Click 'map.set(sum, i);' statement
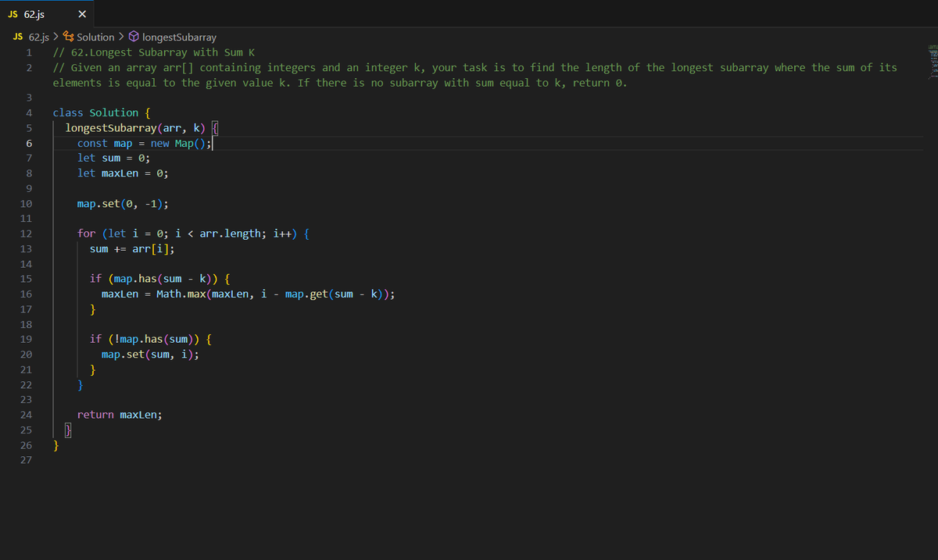 pos(150,355)
